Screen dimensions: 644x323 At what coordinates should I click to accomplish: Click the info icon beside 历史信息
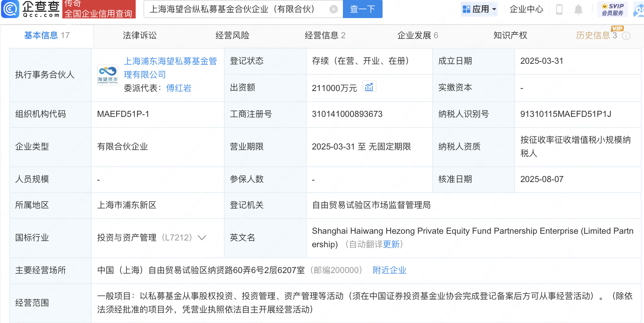pyautogui.click(x=626, y=36)
